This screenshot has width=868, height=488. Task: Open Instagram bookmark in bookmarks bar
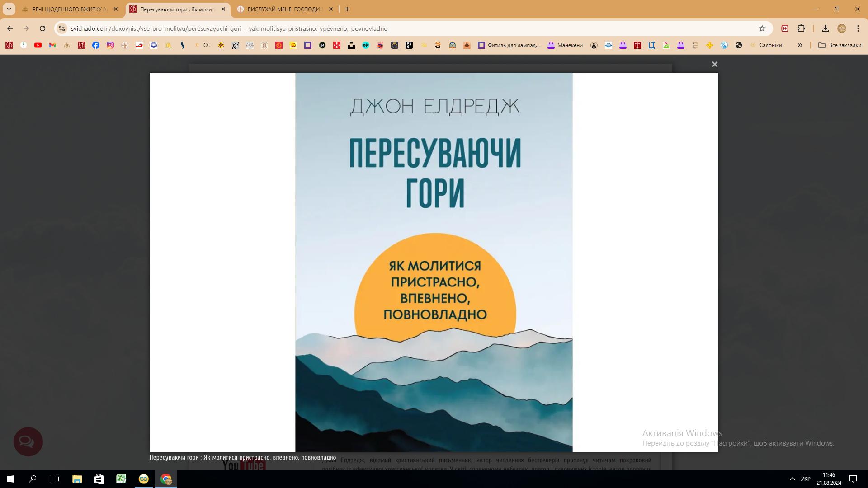(110, 45)
